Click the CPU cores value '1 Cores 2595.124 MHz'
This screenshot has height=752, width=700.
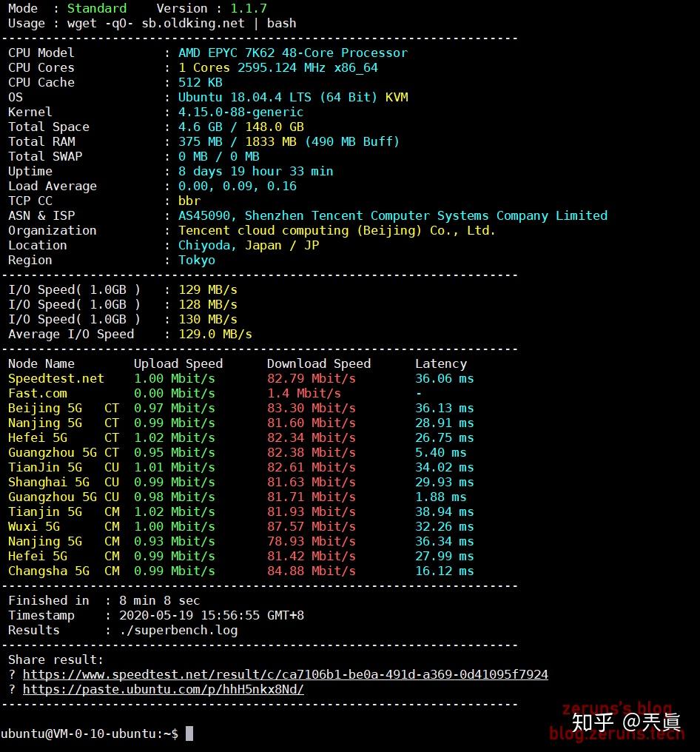click(252, 67)
